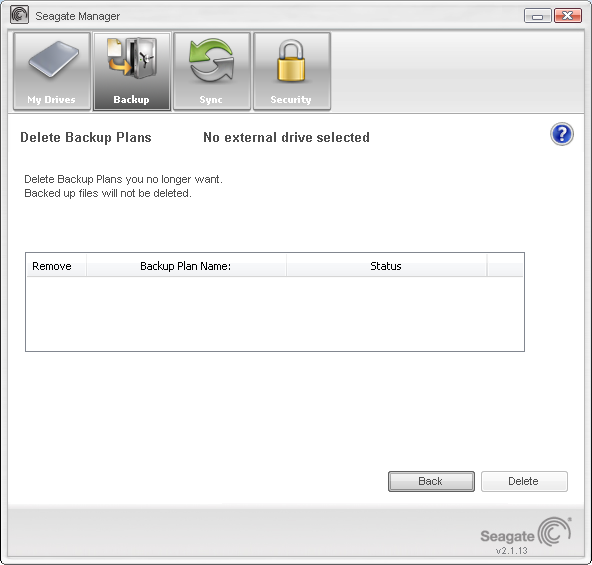
Task: Close the Seagate Manager window
Action: [567, 16]
